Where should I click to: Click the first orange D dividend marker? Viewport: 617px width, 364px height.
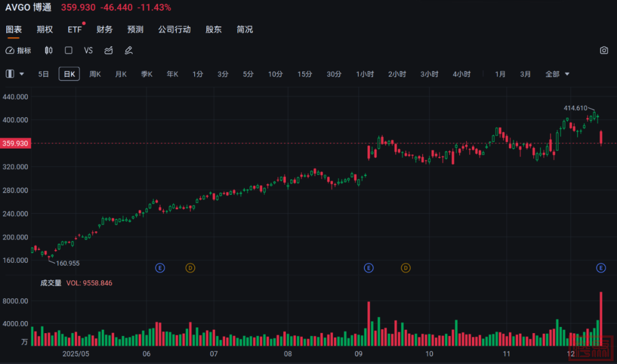[x=190, y=267]
